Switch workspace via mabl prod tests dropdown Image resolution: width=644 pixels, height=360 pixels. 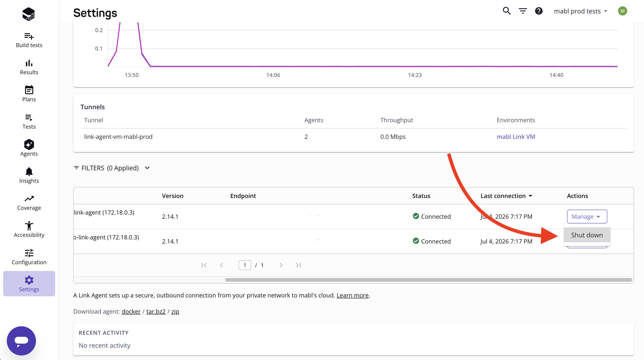pyautogui.click(x=581, y=11)
